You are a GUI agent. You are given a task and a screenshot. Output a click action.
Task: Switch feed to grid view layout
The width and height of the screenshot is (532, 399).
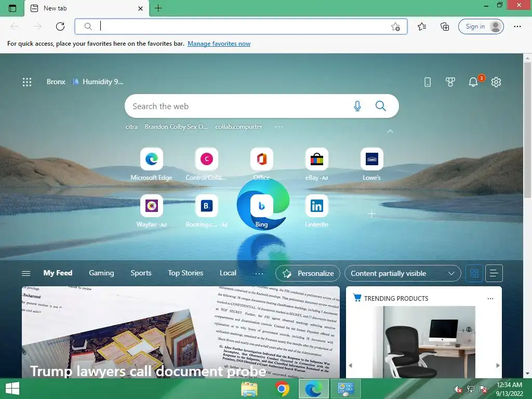(474, 273)
